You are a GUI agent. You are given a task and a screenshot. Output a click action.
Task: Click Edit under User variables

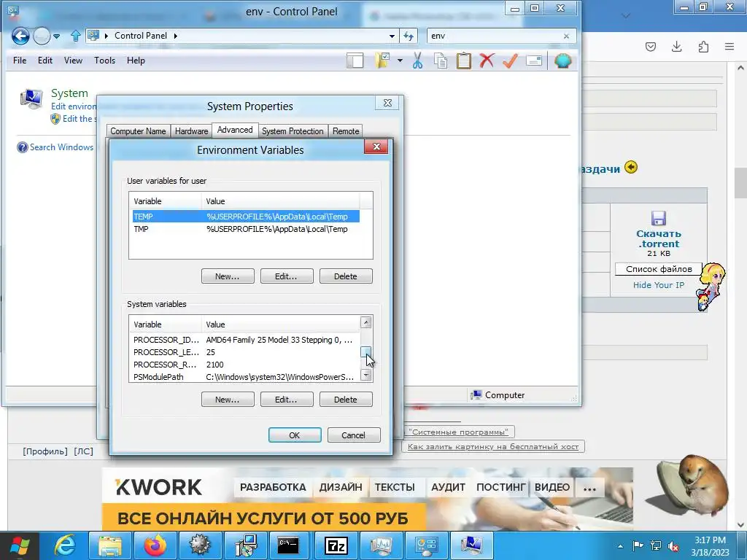pyautogui.click(x=287, y=276)
